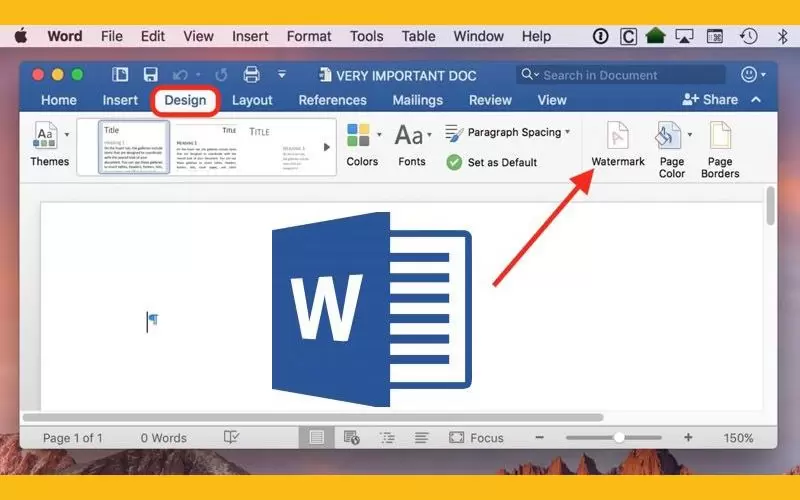Open the Colors palette icon
Image resolution: width=800 pixels, height=500 pixels.
358,135
